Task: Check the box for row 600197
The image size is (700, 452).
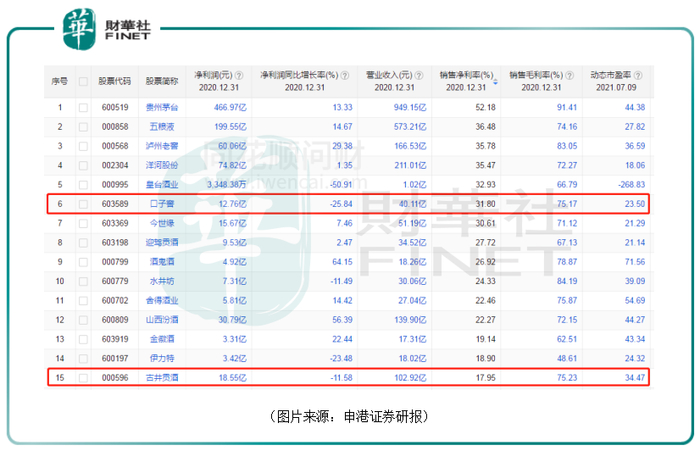Action: pyautogui.click(x=83, y=359)
